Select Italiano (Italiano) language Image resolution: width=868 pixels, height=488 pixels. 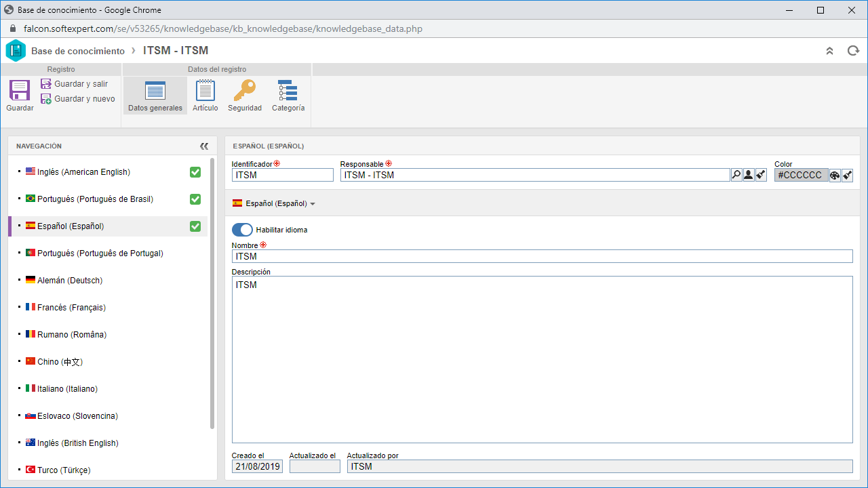[108, 389]
